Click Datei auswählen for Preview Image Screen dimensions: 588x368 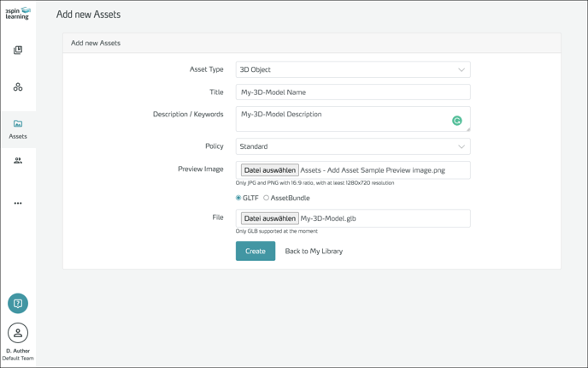tap(269, 170)
